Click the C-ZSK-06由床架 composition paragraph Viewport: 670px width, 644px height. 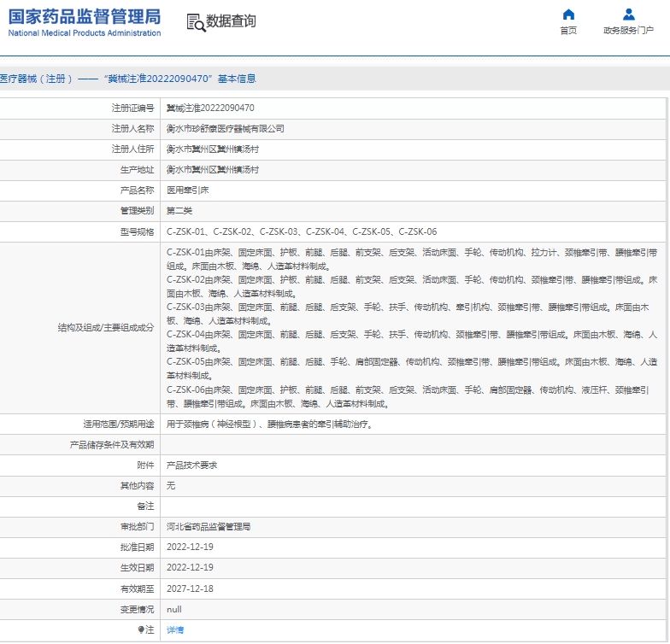pyautogui.click(x=408, y=396)
